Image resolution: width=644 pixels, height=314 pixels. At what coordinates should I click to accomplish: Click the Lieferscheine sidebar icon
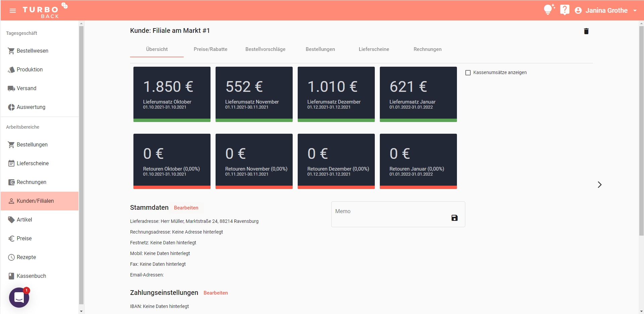point(11,164)
